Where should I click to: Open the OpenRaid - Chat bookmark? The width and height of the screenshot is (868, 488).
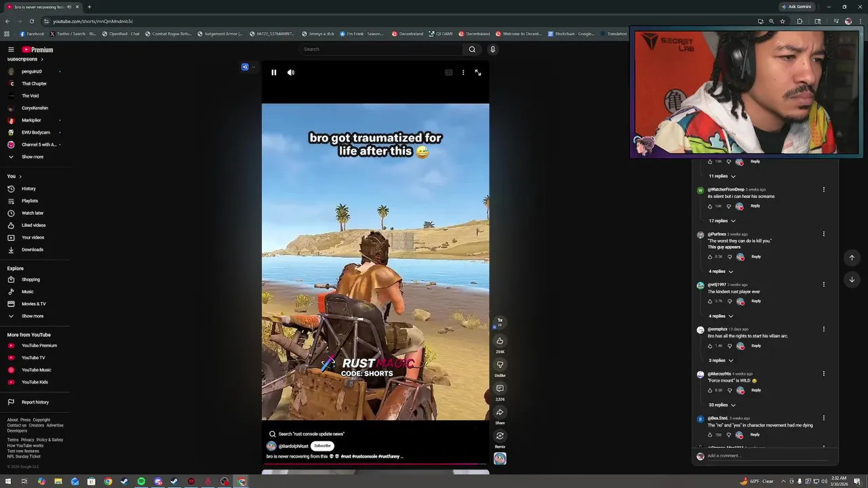[121, 34]
